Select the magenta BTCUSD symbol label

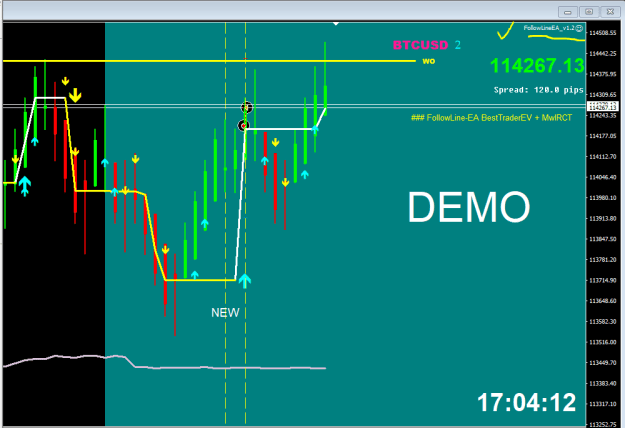coord(421,45)
